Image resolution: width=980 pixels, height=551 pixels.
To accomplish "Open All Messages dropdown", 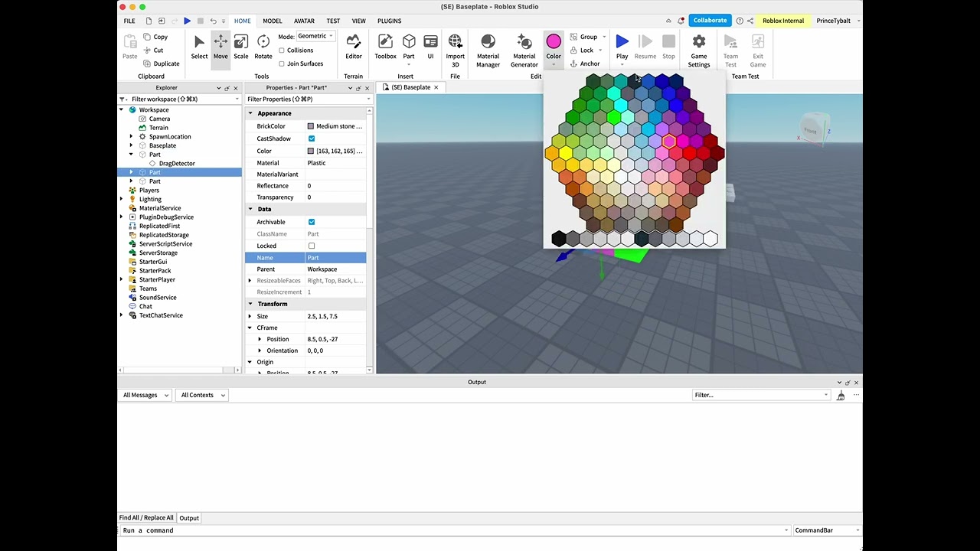I will (x=145, y=395).
